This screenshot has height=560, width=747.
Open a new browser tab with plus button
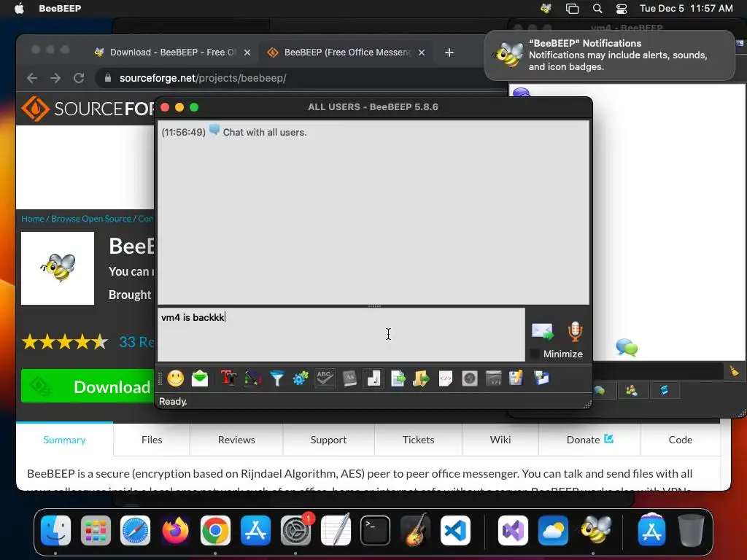pos(449,52)
